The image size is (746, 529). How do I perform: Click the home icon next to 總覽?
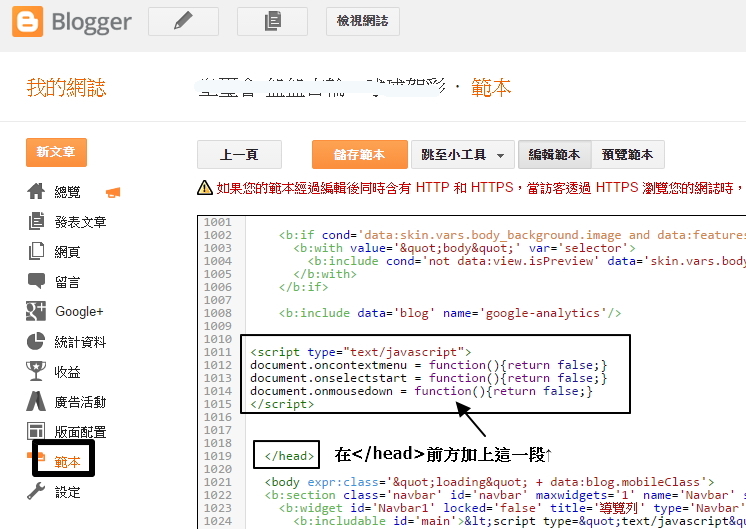(x=36, y=191)
